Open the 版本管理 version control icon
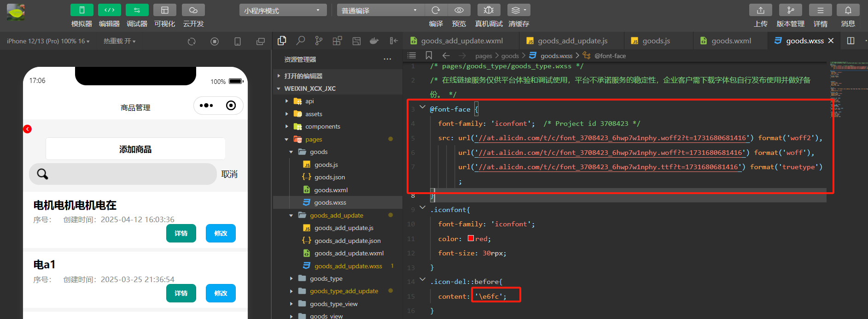Screen dimensions: 868x319 (791, 10)
